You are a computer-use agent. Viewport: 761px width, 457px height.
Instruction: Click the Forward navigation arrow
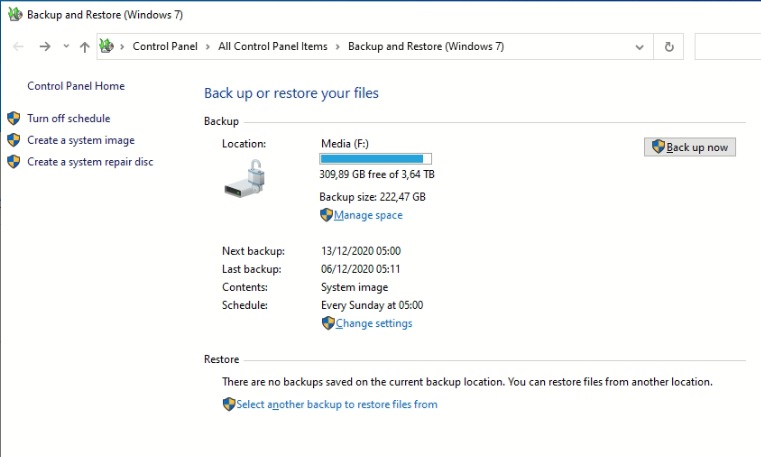tap(45, 47)
